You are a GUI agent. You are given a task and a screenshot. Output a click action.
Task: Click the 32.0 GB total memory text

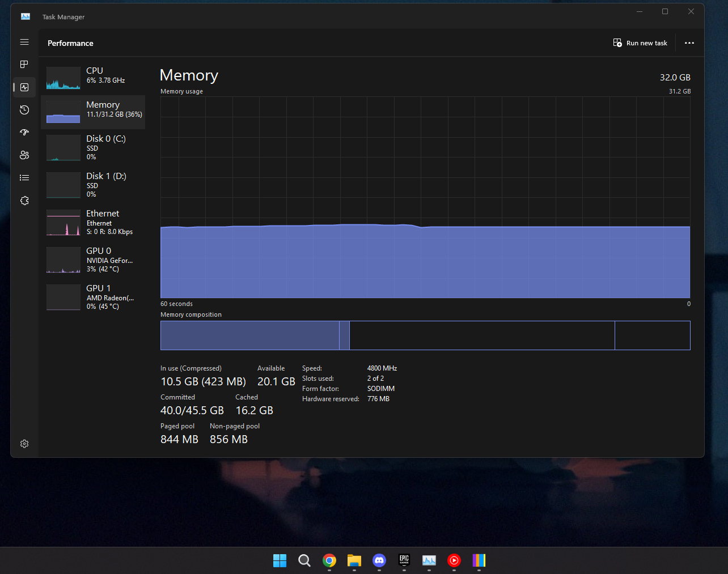click(x=675, y=78)
